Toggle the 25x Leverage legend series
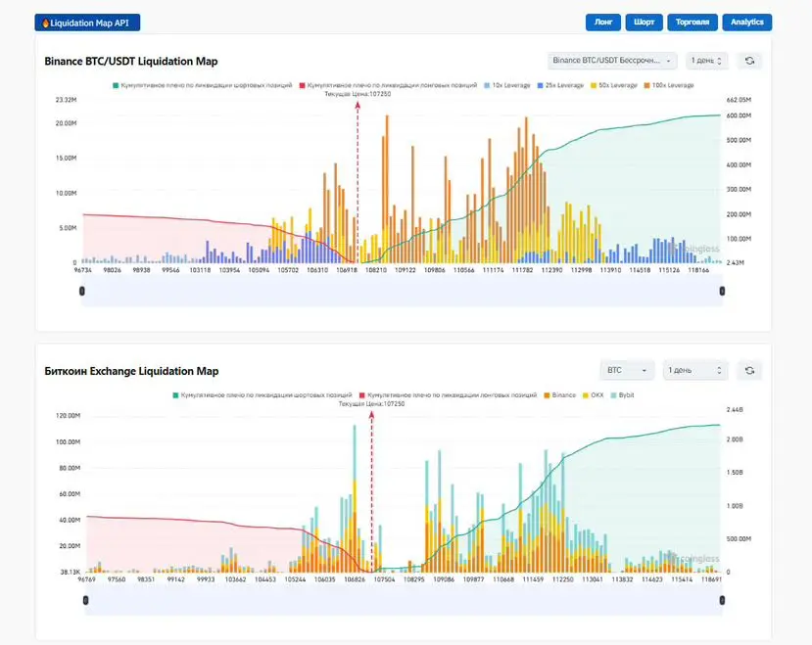812x645 pixels. coord(560,85)
